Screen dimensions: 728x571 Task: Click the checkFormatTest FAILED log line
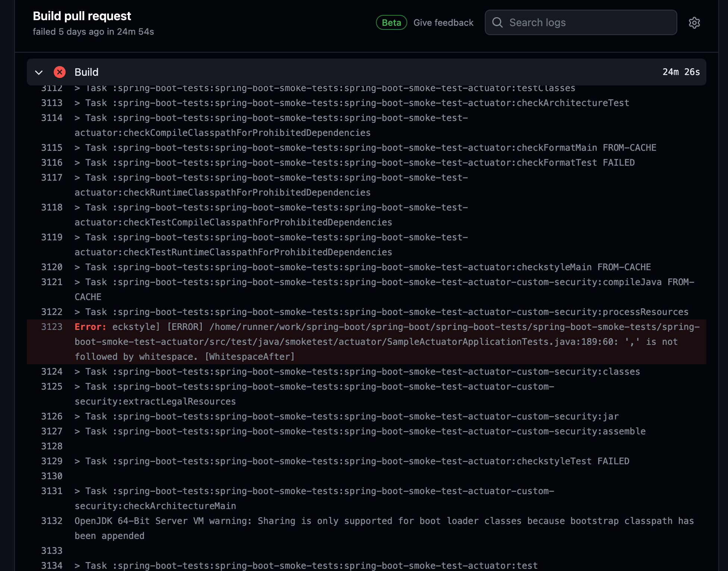point(354,163)
